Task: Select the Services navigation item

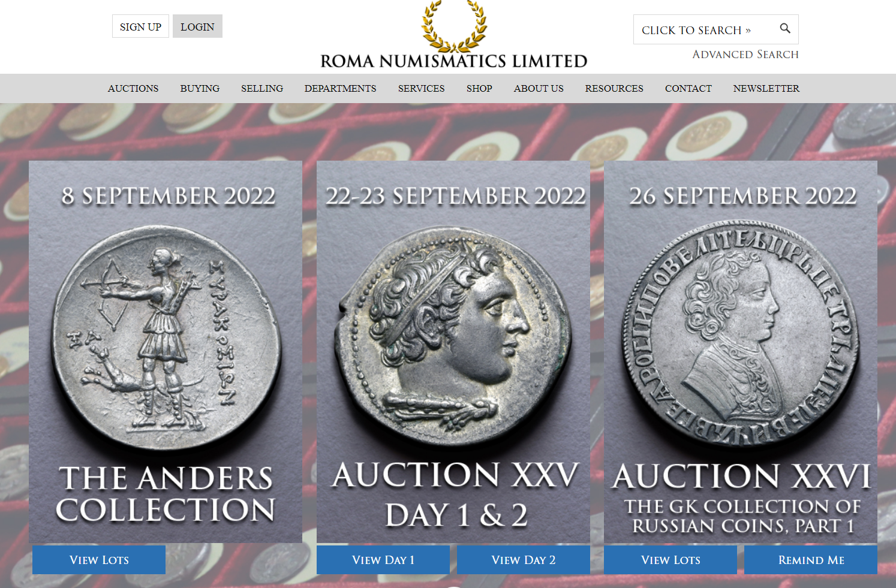Action: [422, 88]
